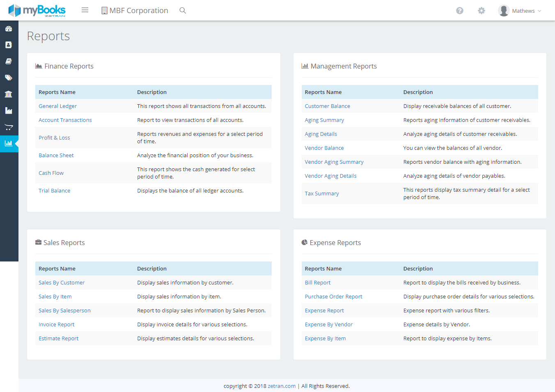Open the dashboard gauge icon in sidebar
The image size is (555, 392).
(9, 29)
